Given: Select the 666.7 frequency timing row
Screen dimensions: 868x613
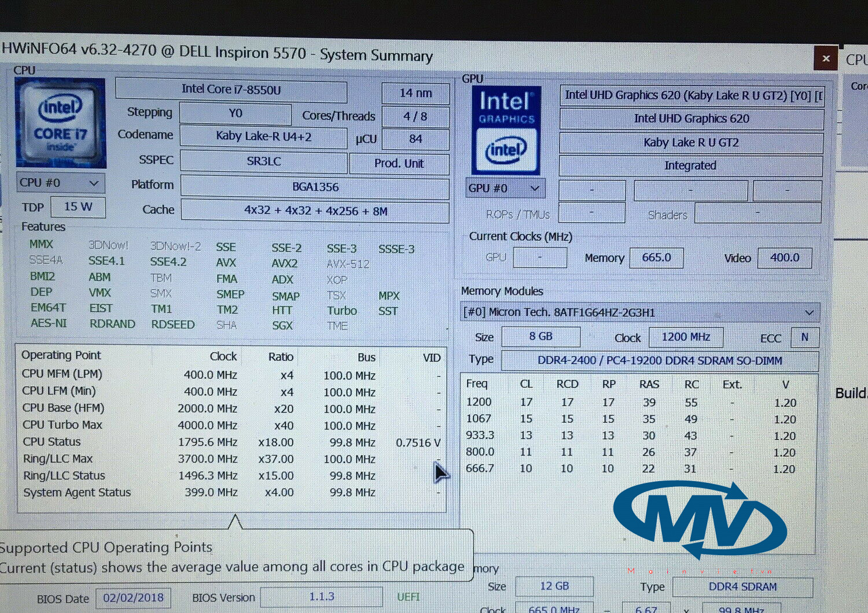Looking at the screenshot, I should click(x=632, y=469).
